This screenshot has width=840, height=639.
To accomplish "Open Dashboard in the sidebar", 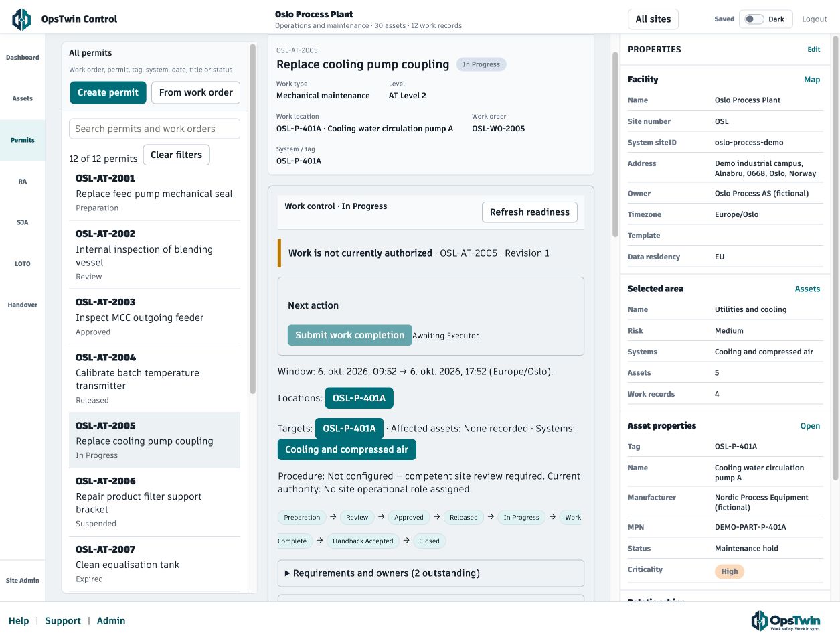I will point(23,58).
